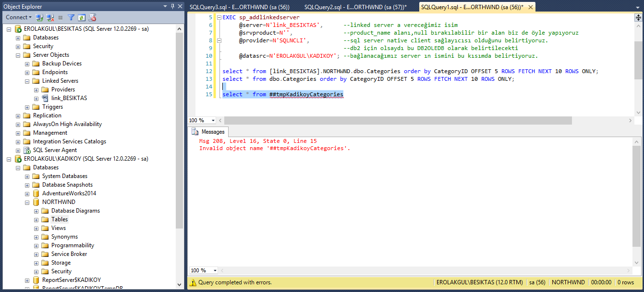
Task: Collapse the Linked Servers node
Action: click(x=27, y=81)
